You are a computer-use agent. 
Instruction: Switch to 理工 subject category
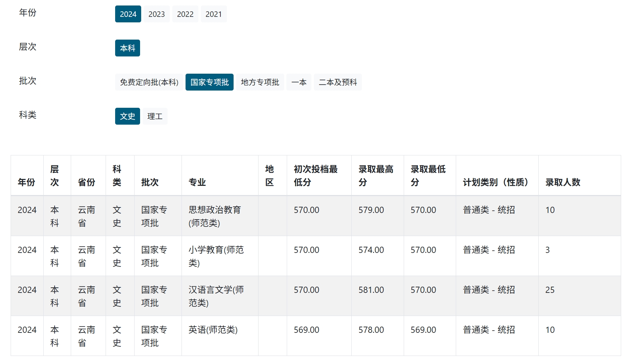155,116
